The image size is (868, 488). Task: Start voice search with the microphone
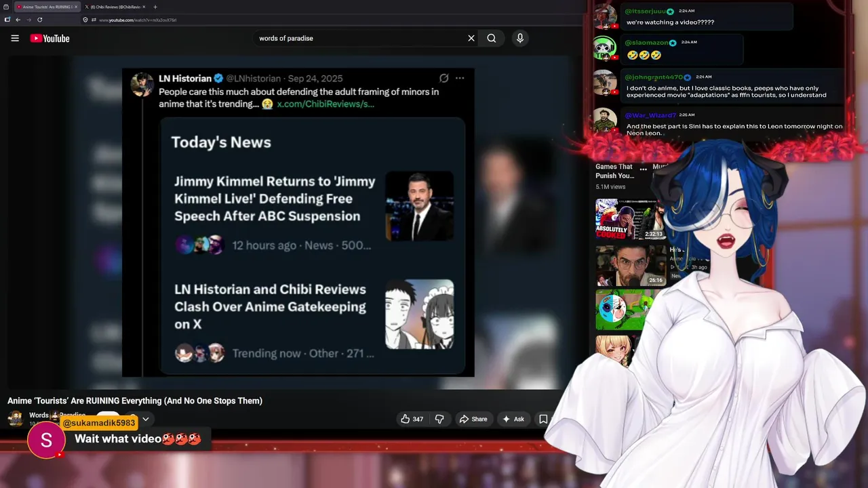coord(520,39)
